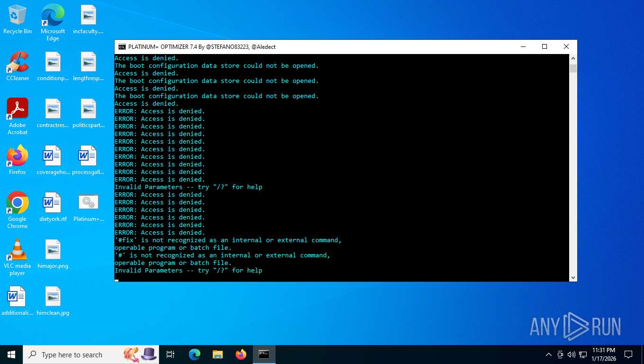Maximize the PLATINUM+ OPTIMIZER window
Screen dimensions: 644x364
coord(545,46)
